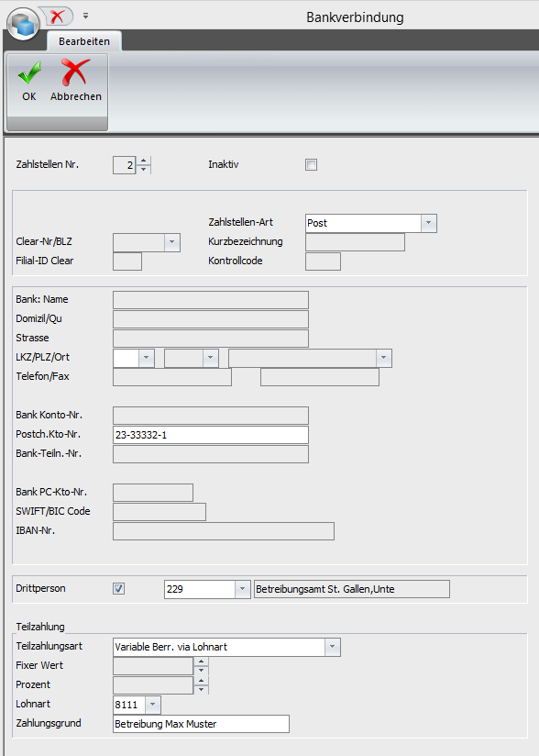
Task: Open the Clear-Nr/BLZ dropdown
Action: 172,242
